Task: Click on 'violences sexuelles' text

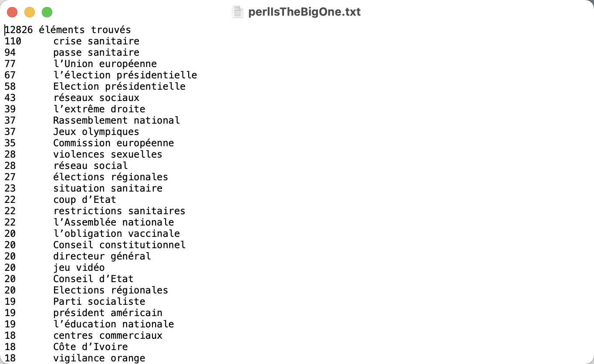Action: (x=108, y=154)
